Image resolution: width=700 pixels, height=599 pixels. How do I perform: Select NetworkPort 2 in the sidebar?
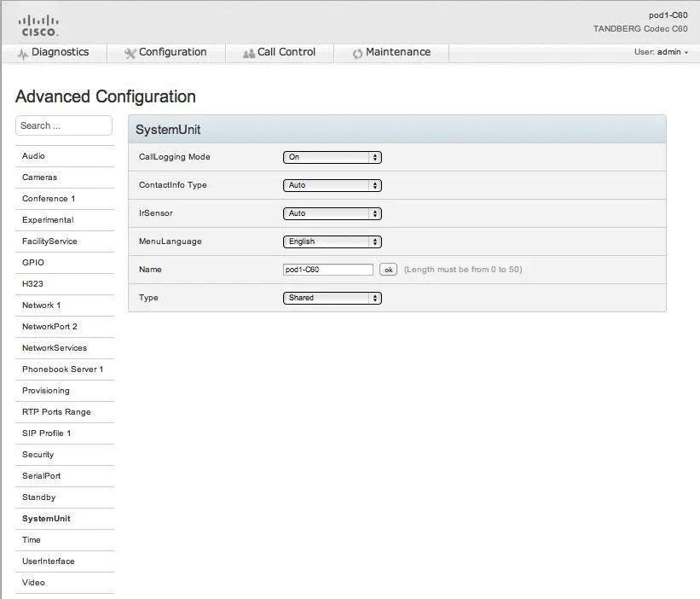point(65,327)
